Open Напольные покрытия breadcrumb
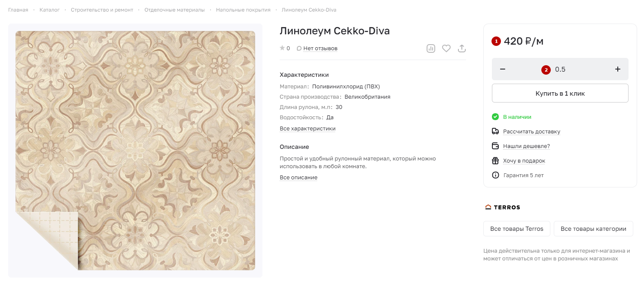 point(243,10)
